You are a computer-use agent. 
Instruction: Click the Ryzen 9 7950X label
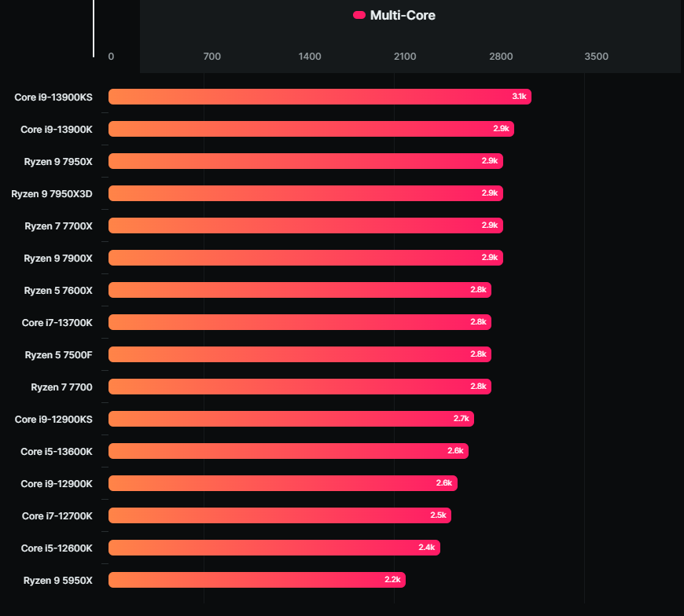click(58, 162)
